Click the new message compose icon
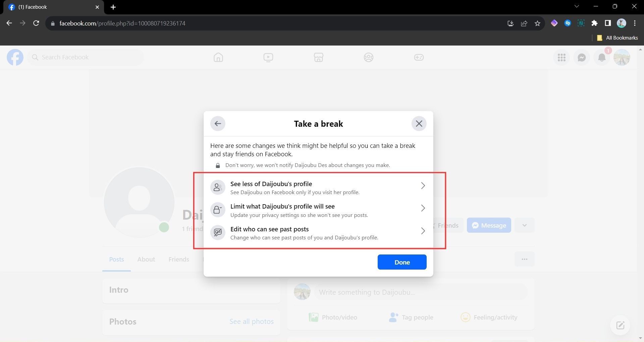 click(620, 325)
